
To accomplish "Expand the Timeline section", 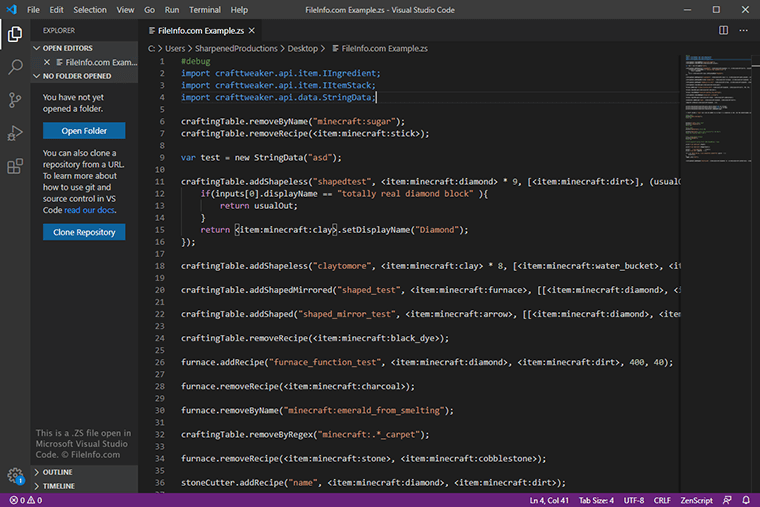I will 58,486.
